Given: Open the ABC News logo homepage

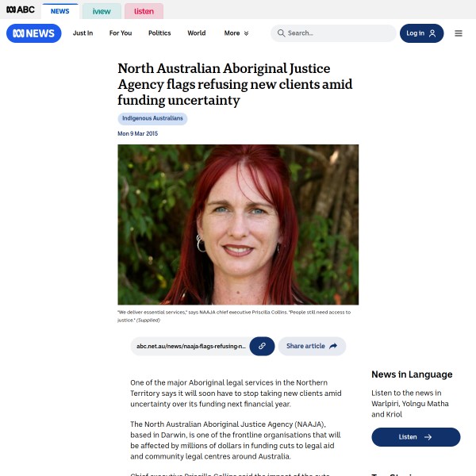Looking at the screenshot, I should point(33,33).
